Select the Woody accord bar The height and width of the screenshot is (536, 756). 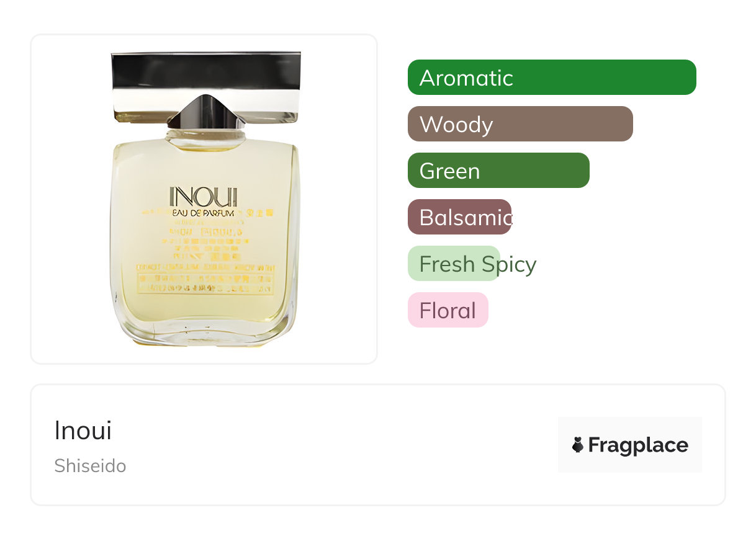pos(520,124)
